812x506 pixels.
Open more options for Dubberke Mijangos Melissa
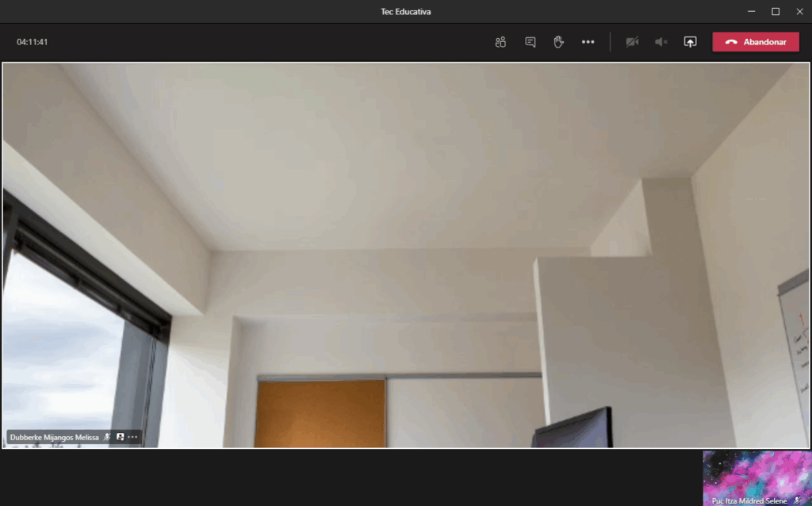[133, 437]
